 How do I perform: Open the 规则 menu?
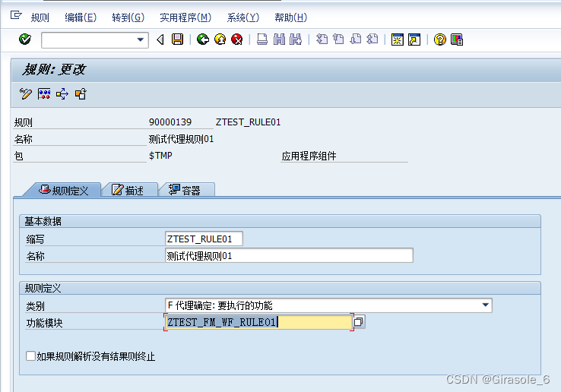(40, 17)
